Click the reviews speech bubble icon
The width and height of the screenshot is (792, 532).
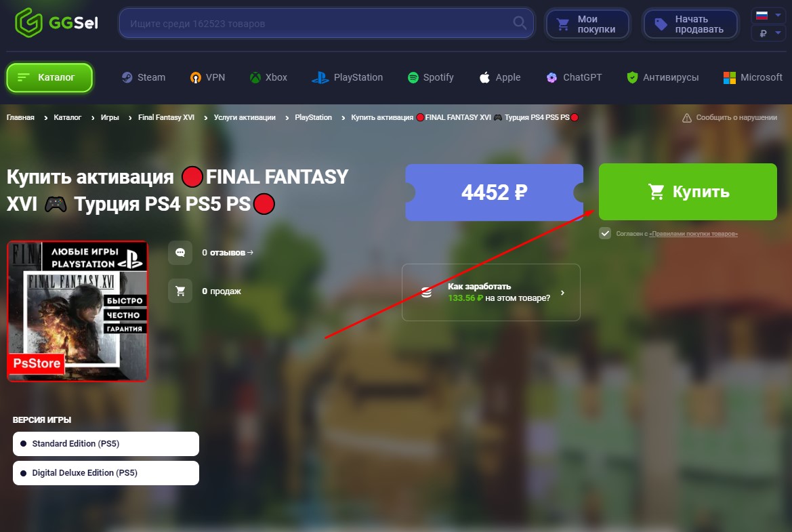(180, 253)
